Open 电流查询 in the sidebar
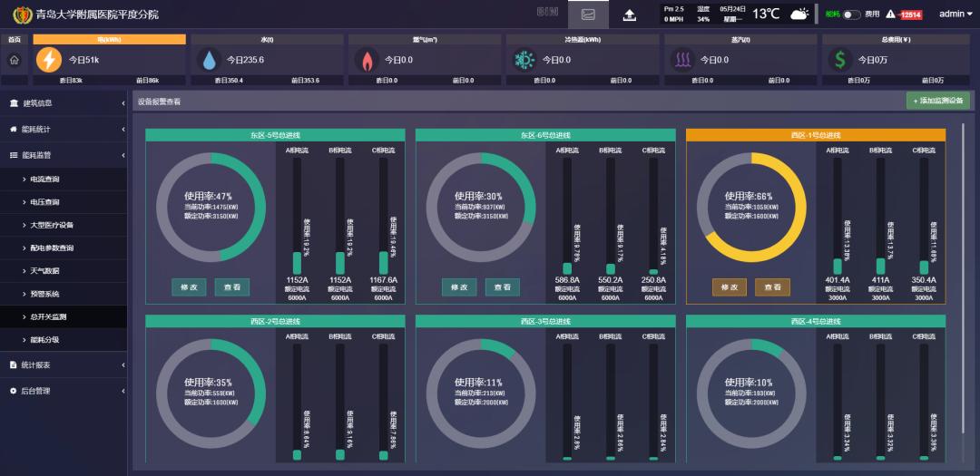 45,180
